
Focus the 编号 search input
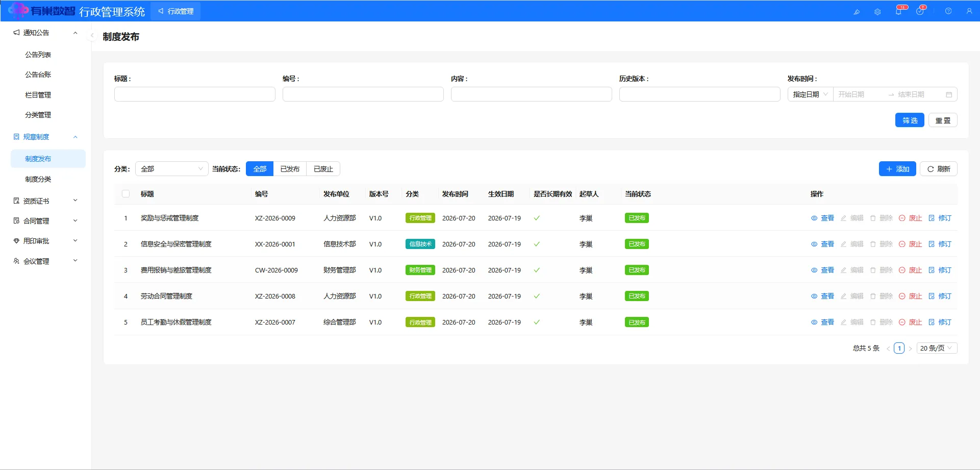[x=363, y=94]
